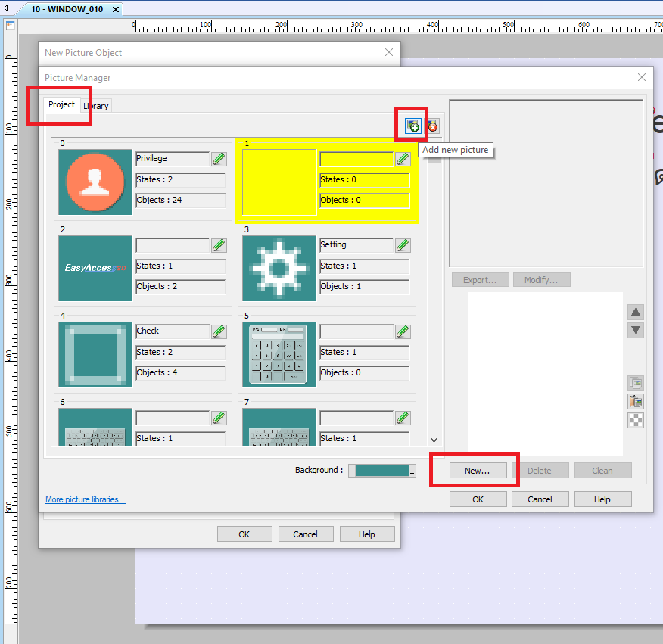Switch to the Library tab
The image size is (663, 644).
click(96, 106)
